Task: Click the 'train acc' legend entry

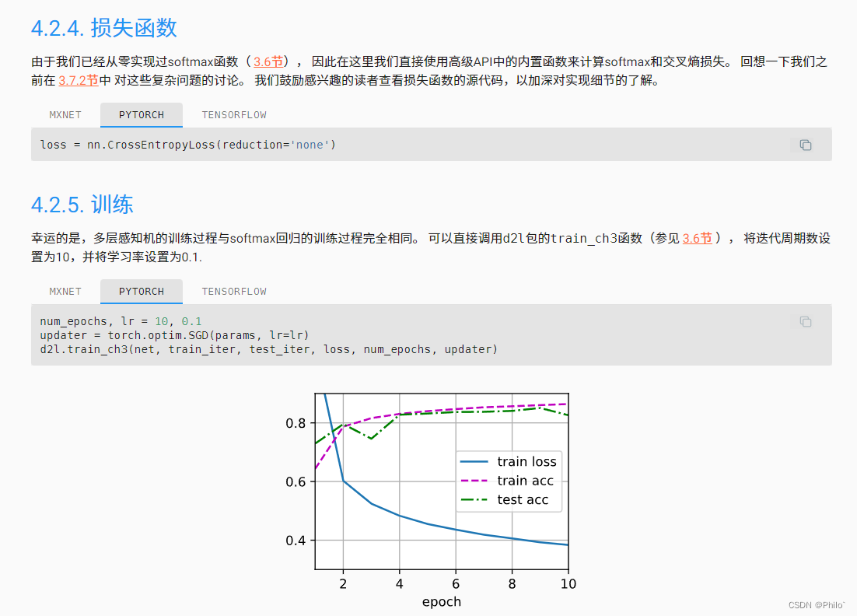Action: (x=507, y=481)
